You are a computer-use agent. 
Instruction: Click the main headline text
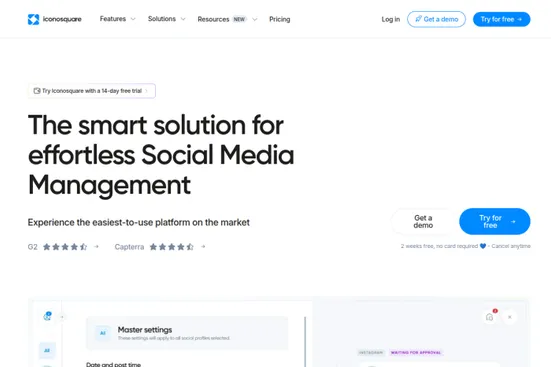pos(161,155)
